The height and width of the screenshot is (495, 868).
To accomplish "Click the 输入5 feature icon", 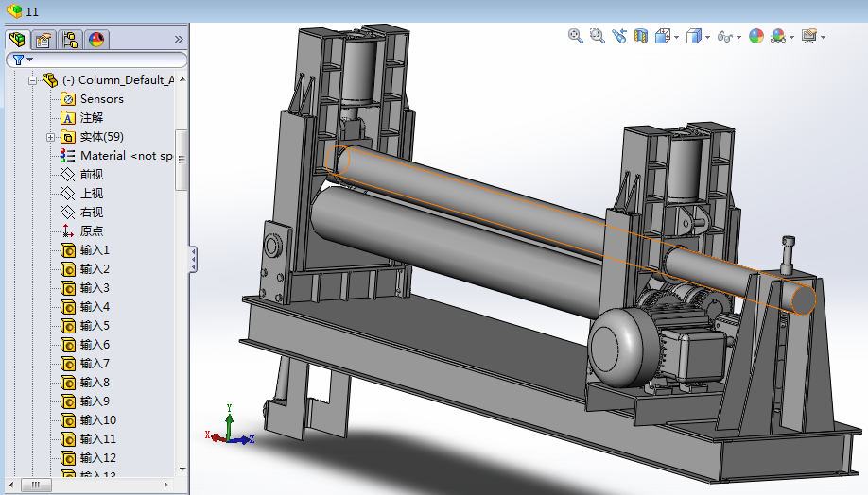I will pyautogui.click(x=68, y=326).
